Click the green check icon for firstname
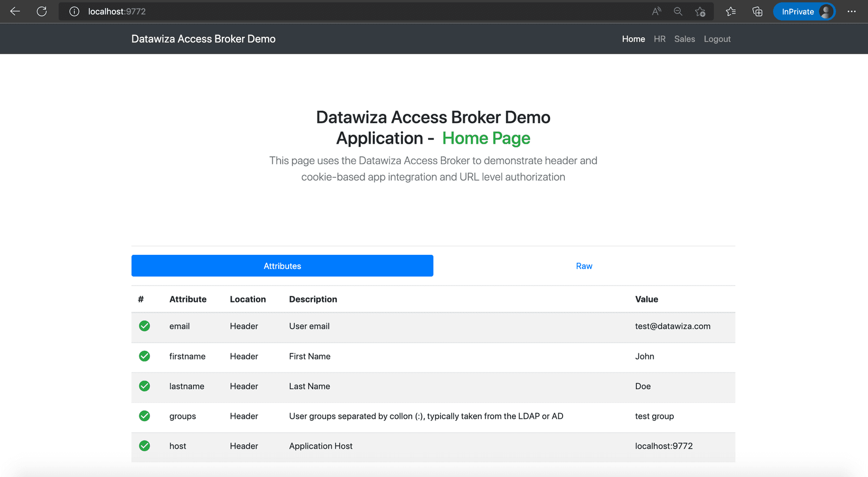This screenshot has height=477, width=868. [x=144, y=356]
